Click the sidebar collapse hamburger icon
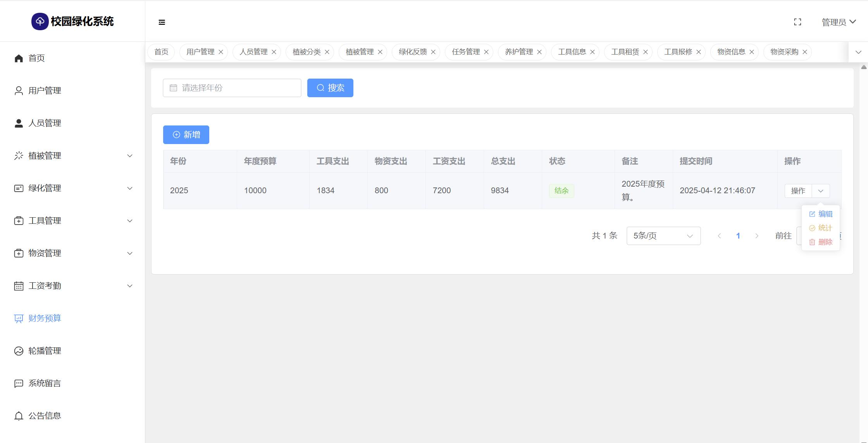Image resolution: width=868 pixels, height=443 pixels. pos(162,22)
